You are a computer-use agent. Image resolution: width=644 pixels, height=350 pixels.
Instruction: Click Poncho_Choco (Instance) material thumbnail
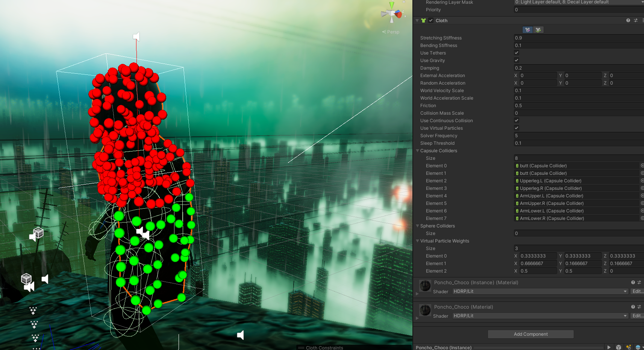coord(425,286)
